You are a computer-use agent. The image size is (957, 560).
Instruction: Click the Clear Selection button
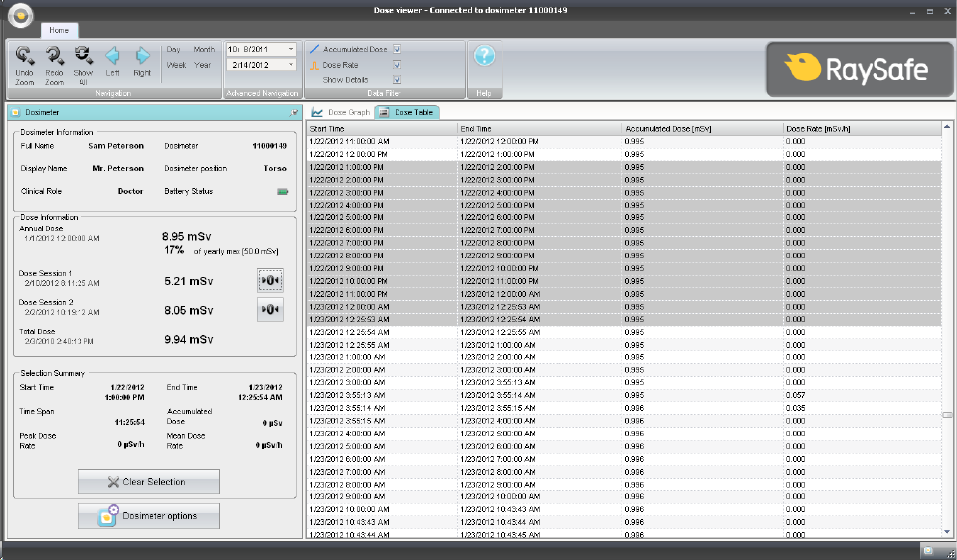[x=148, y=482]
